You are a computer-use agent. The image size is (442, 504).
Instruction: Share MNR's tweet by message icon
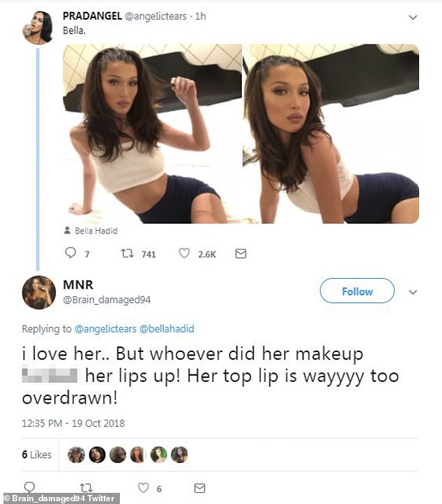click(x=199, y=488)
